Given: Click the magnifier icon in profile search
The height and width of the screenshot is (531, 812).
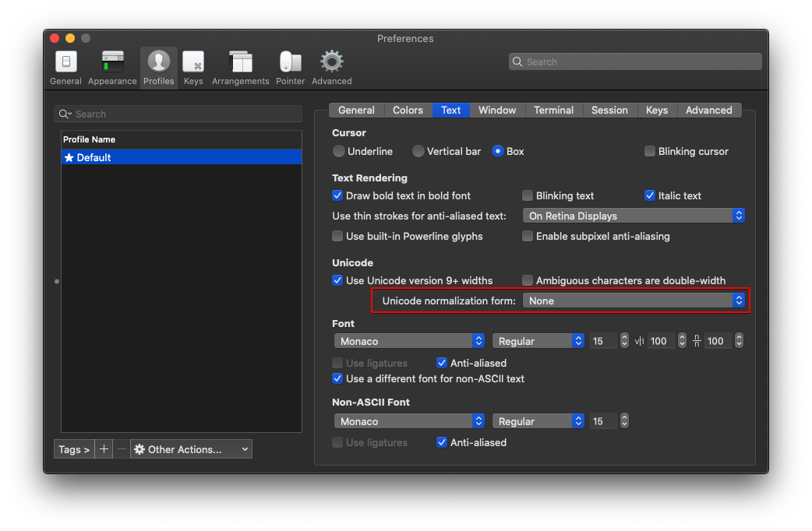Looking at the screenshot, I should (65, 114).
